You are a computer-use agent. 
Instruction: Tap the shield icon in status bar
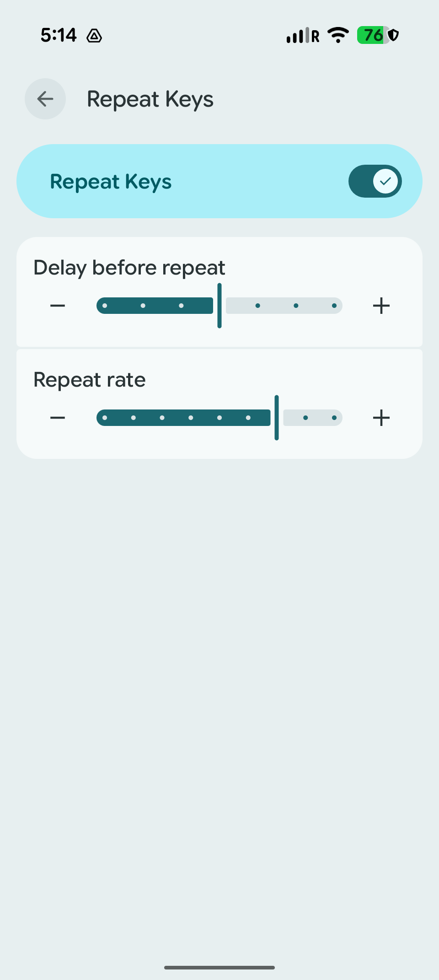(x=394, y=35)
